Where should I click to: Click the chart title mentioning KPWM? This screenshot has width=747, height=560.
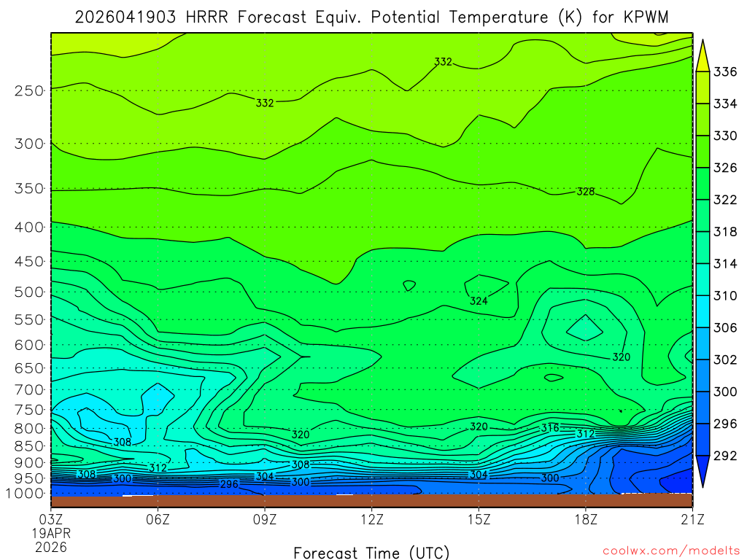click(371, 17)
